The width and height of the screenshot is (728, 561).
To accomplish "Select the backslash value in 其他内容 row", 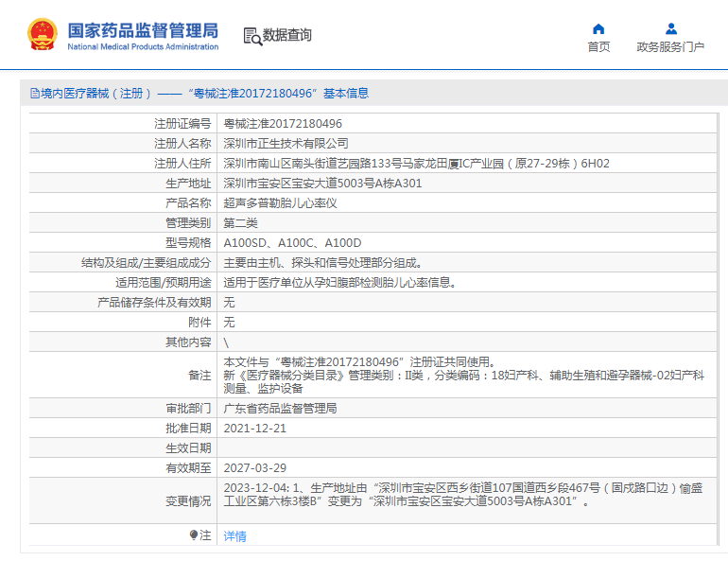I will [226, 342].
